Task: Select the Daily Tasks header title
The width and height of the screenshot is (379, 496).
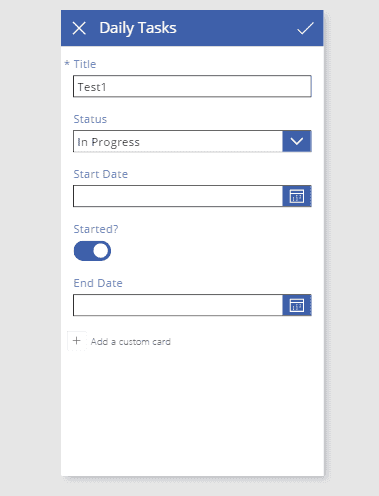Action: pos(138,28)
